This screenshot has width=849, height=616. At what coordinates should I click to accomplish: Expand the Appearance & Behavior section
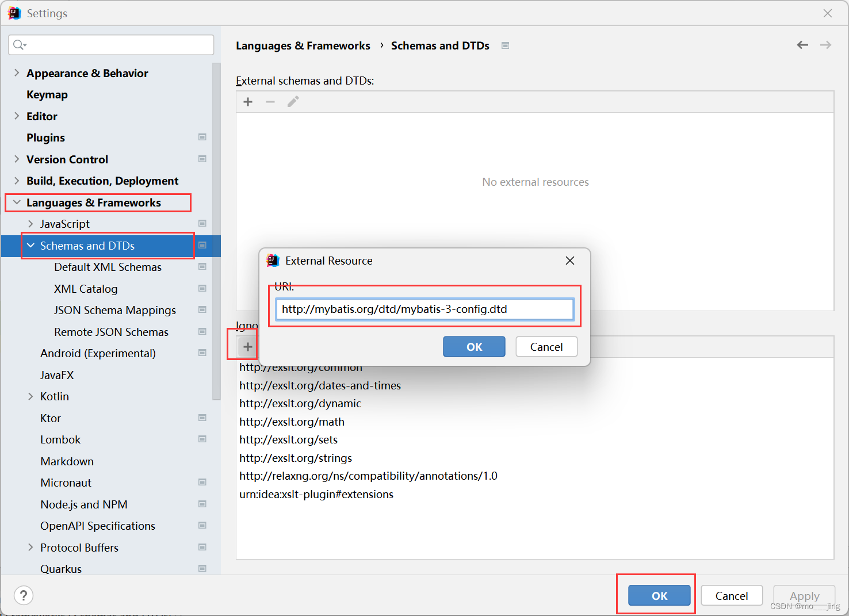pos(16,73)
